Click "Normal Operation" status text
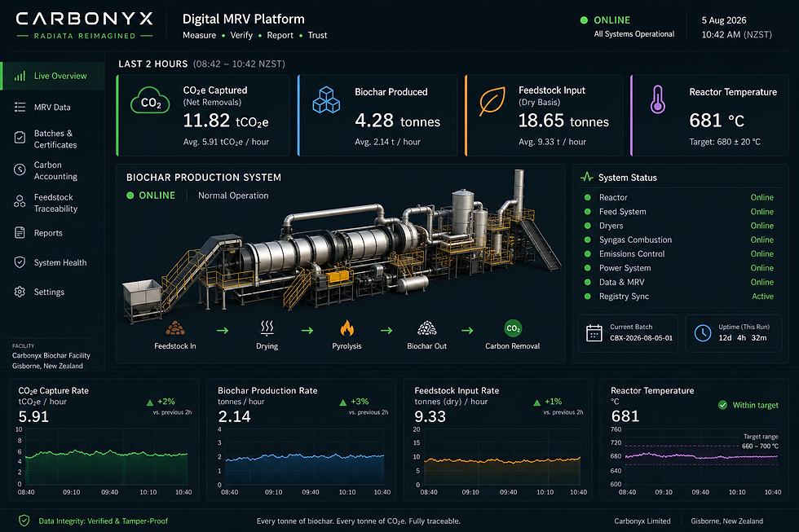Viewport: 799px width, 532px height. [x=233, y=196]
